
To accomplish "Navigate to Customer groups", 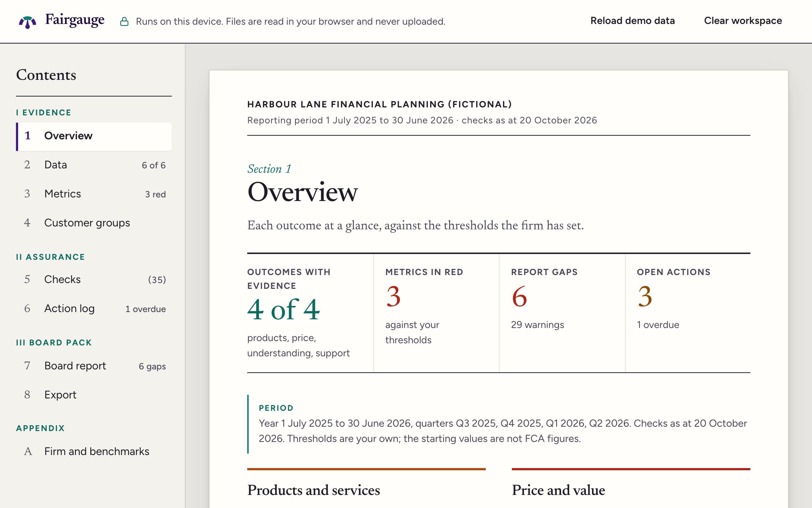I will [94, 223].
